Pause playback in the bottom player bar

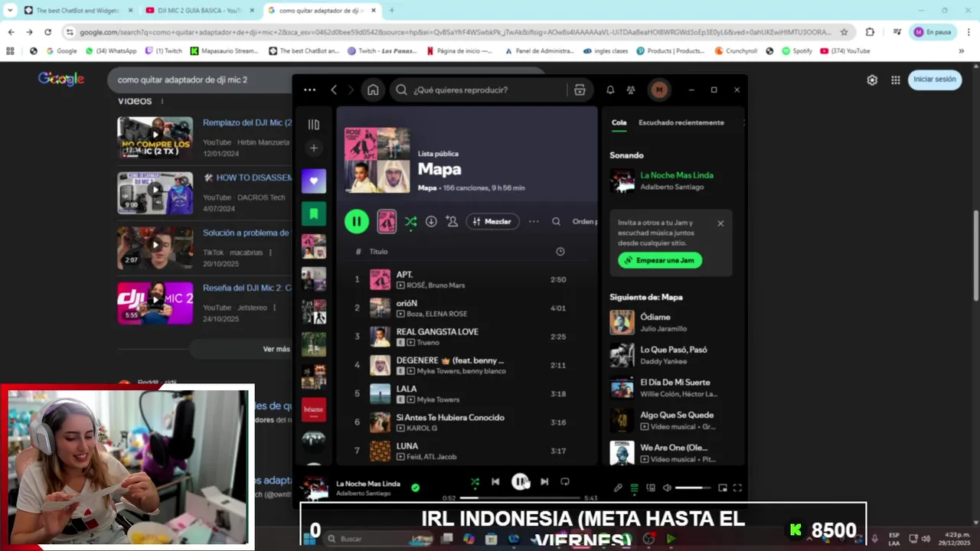520,481
